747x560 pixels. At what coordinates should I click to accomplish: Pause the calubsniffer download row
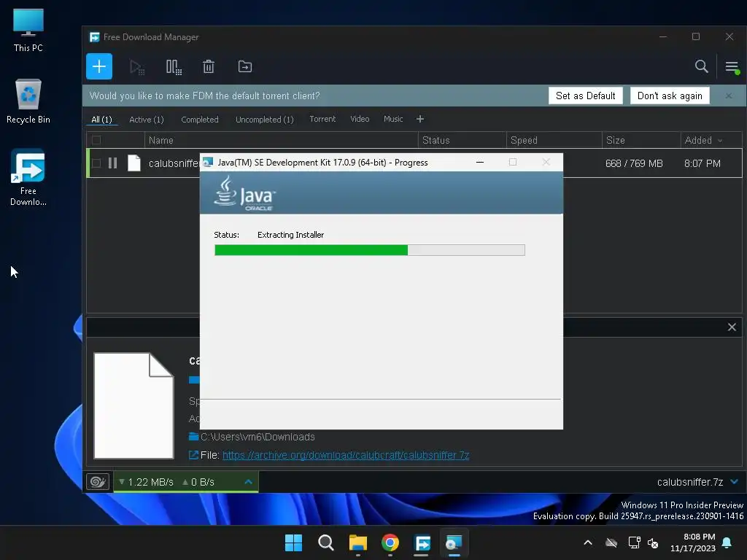[112, 163]
